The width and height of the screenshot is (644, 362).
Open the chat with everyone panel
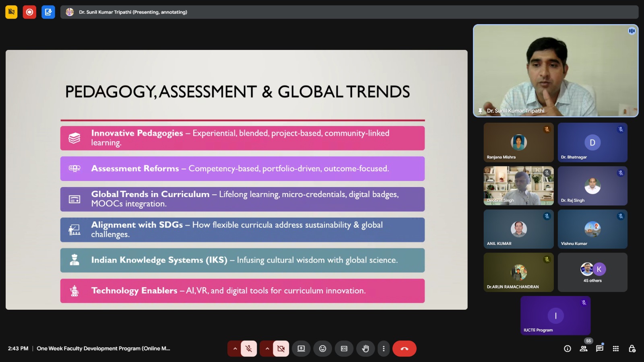point(600,349)
